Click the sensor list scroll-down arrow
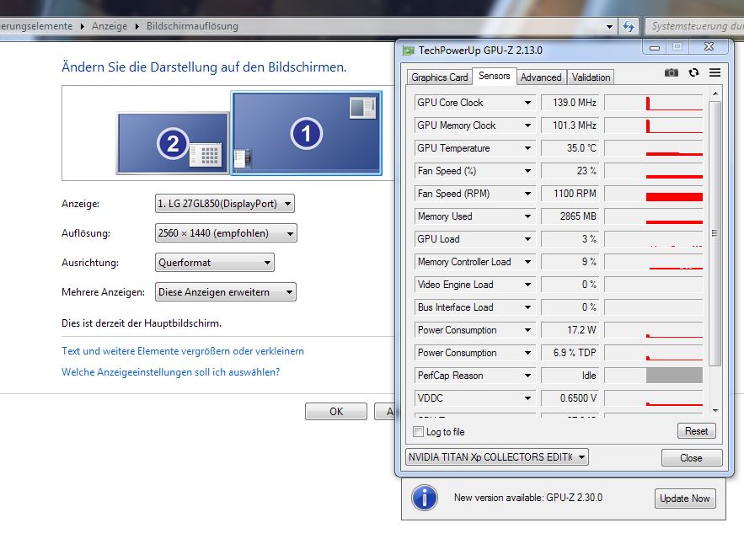The width and height of the screenshot is (744, 560). coord(715,410)
